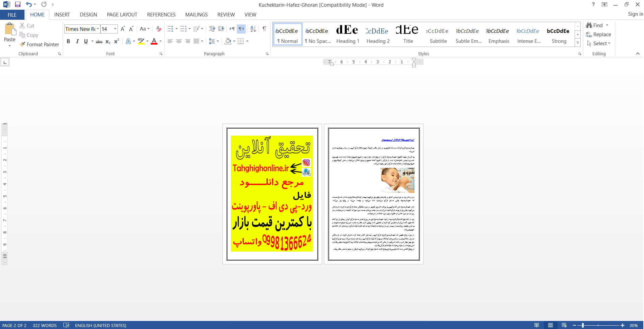The image size is (644, 329).
Task: Switch to the REVIEW tab
Action: pos(226,15)
